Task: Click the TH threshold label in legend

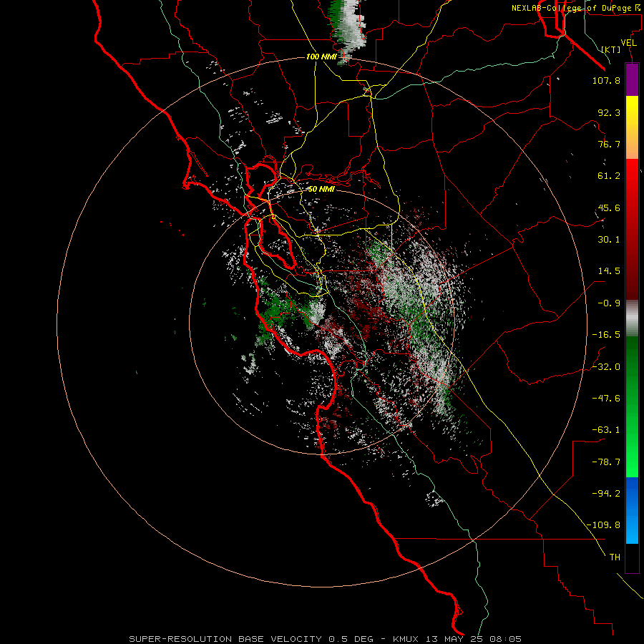Action: coord(615,557)
